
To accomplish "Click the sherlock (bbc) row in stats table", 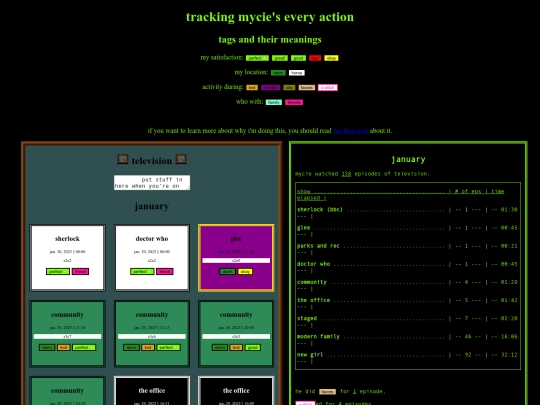I will coord(407,212).
